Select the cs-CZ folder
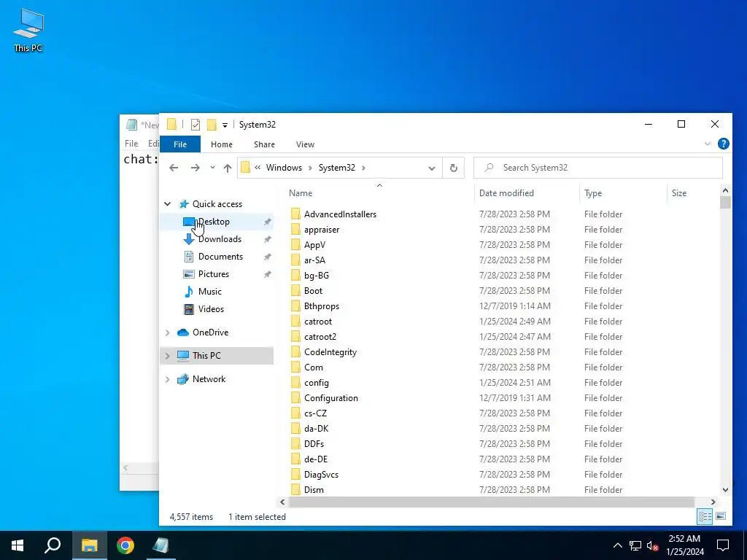 [x=315, y=413]
